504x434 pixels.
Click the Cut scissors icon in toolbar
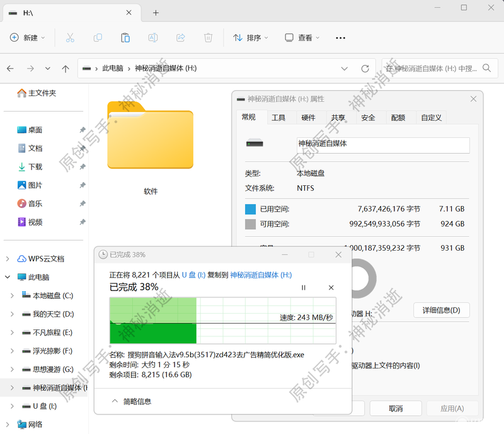coord(70,38)
